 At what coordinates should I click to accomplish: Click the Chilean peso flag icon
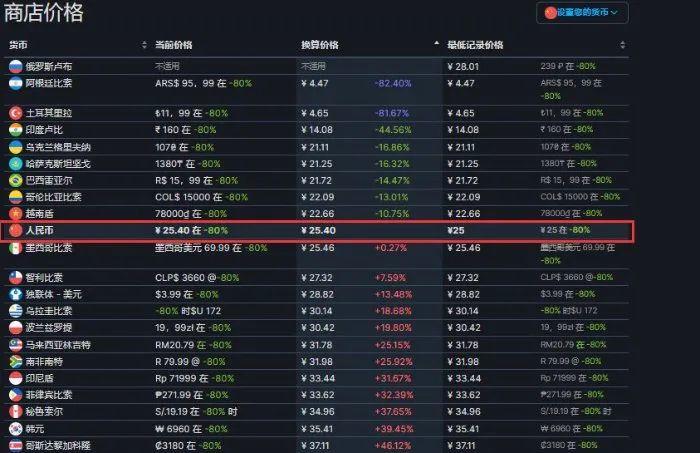16,278
